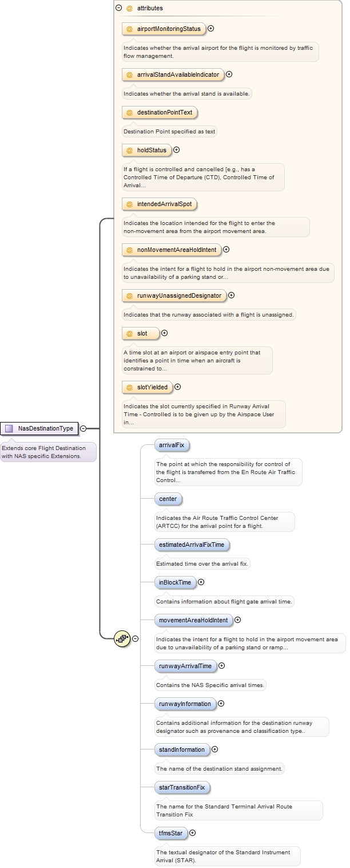Click the NasDestinationType purple square icon
This screenshot has height=868, width=350.
[9, 428]
